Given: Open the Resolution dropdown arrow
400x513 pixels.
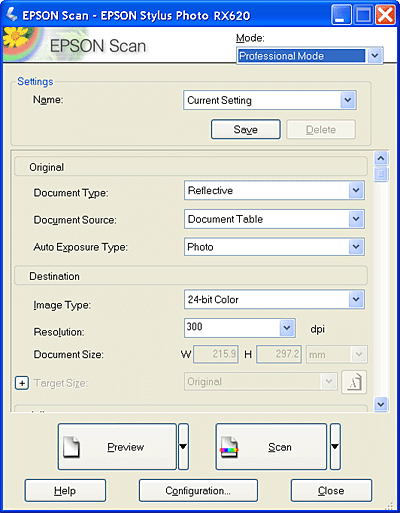Looking at the screenshot, I should (x=287, y=328).
